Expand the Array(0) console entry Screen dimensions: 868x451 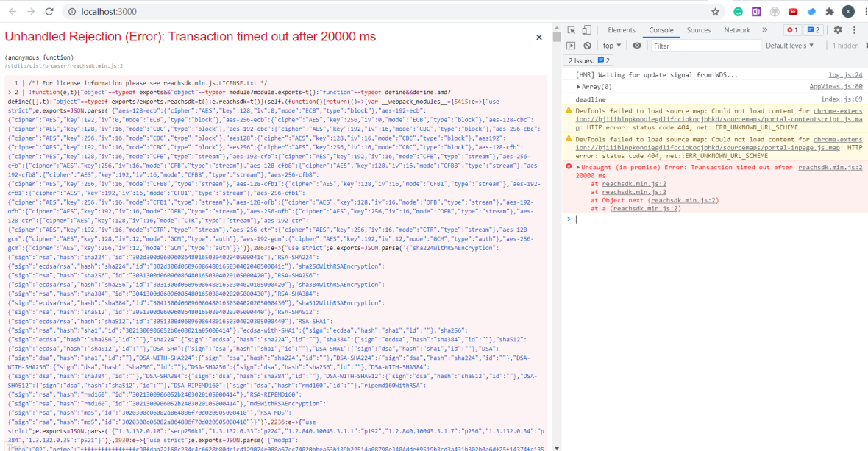(578, 86)
